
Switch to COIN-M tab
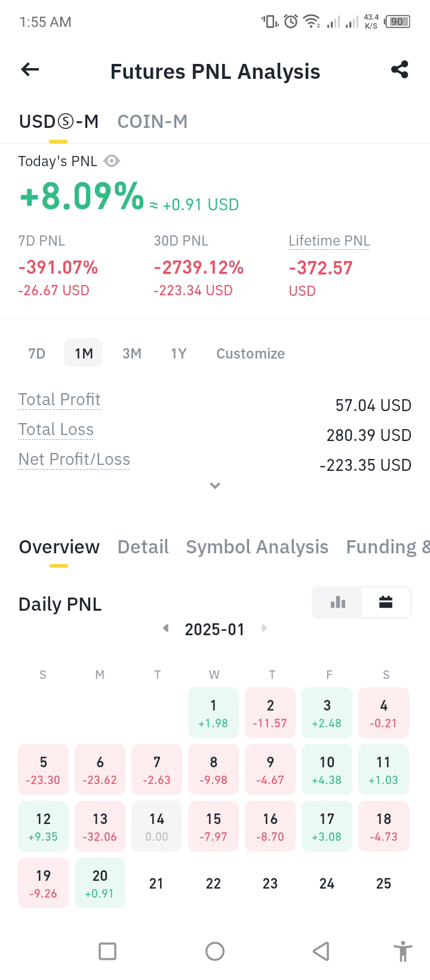(152, 121)
